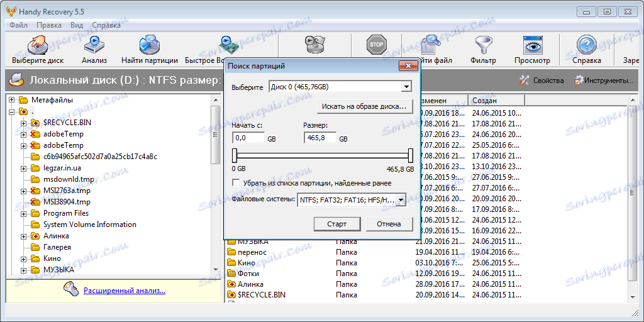Image resolution: width=644 pixels, height=322 pixels.
Task: Click the Изменен column header
Action: click(443, 101)
